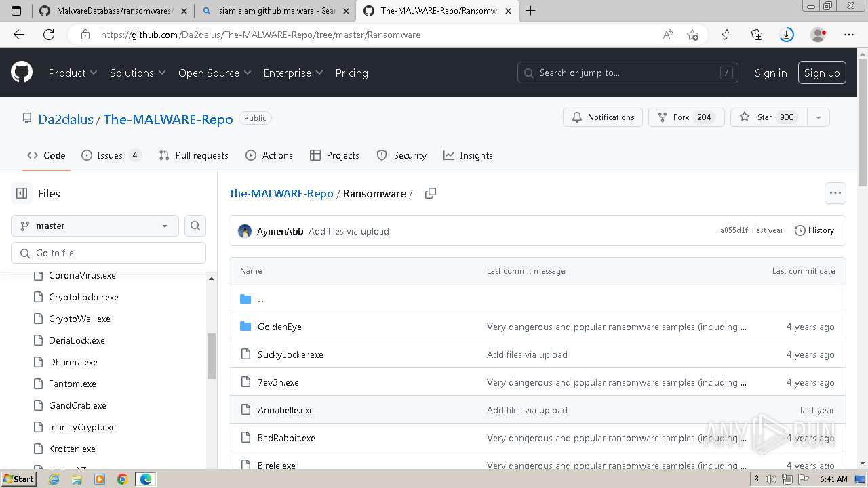The image size is (868, 488).
Task: Open the Pull requests tab
Action: [x=194, y=155]
